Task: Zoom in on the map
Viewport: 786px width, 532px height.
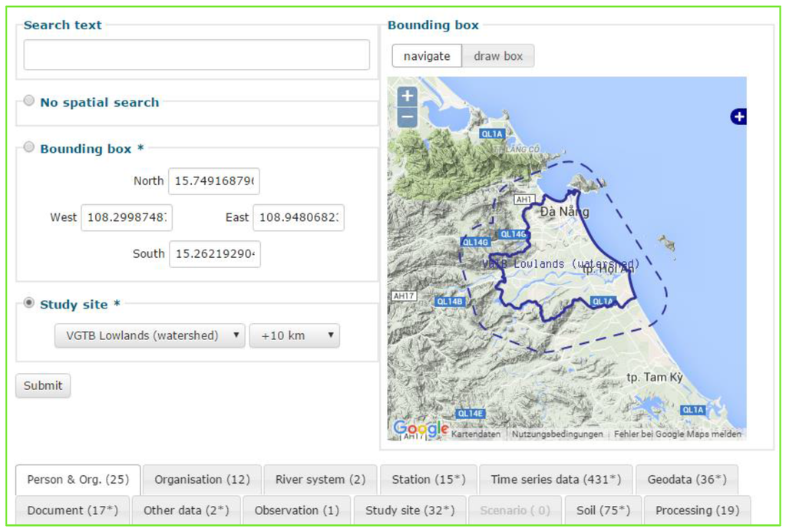Action: click(408, 97)
